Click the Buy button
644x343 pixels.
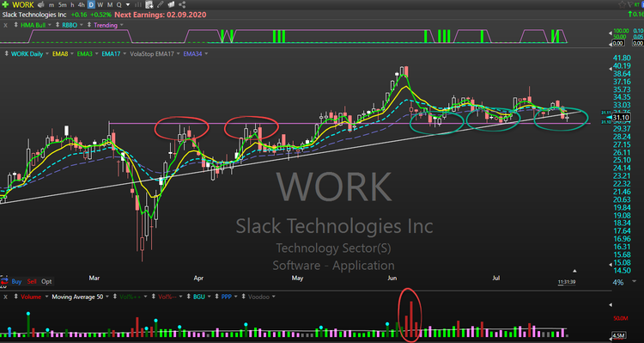point(16,281)
